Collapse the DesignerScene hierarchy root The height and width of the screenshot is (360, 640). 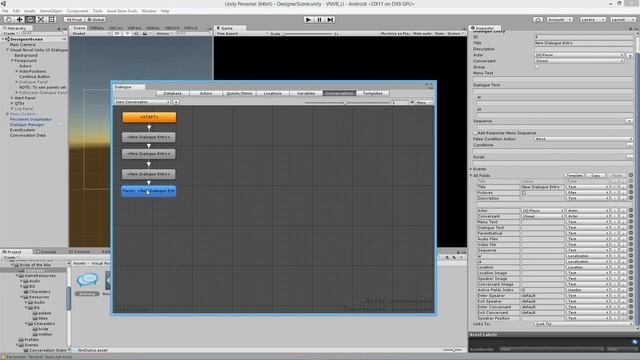click(3, 39)
